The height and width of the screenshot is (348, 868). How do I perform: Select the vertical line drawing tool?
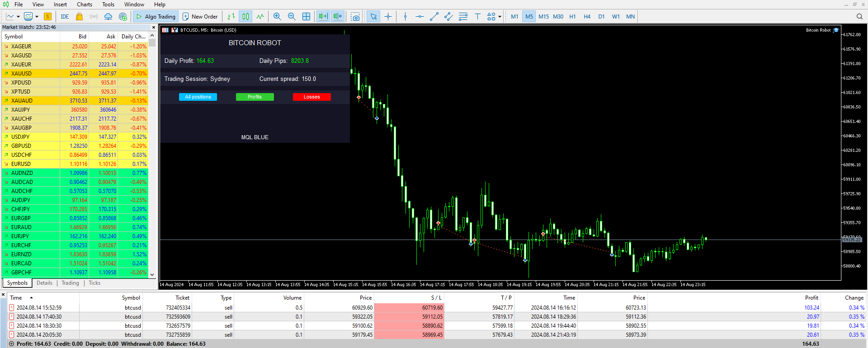point(405,17)
